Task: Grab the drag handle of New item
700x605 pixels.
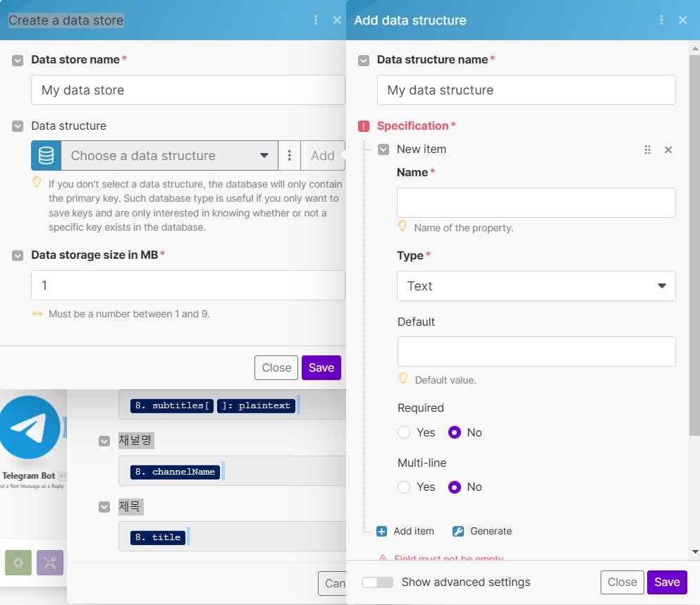Action: click(647, 149)
